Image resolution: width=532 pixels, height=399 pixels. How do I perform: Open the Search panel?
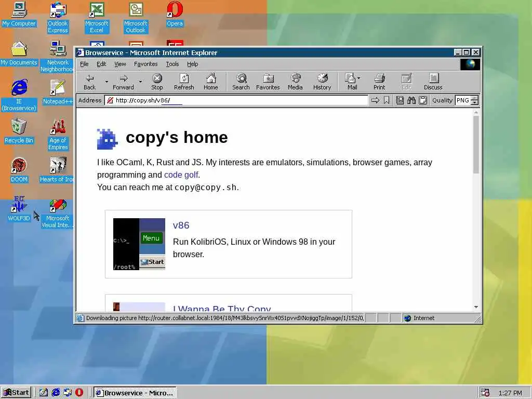click(241, 82)
